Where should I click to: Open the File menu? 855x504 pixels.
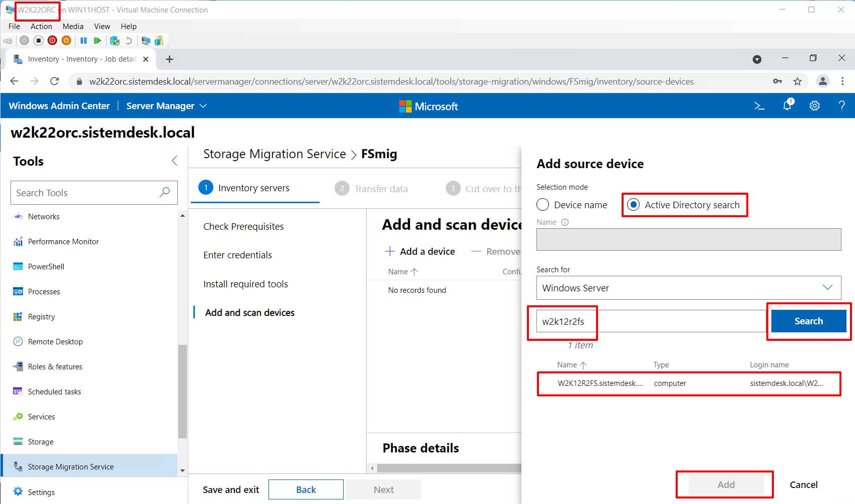[x=14, y=26]
